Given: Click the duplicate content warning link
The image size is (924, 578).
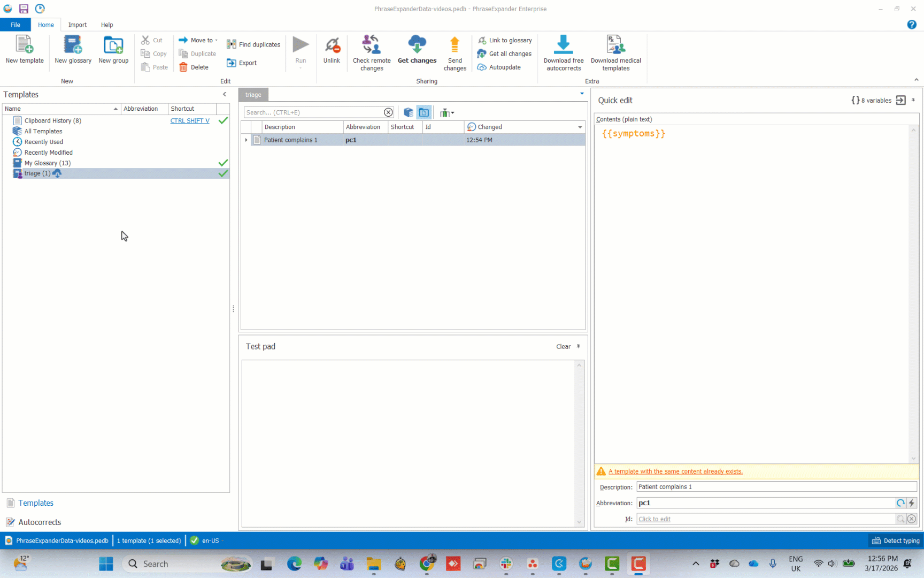Looking at the screenshot, I should click(675, 471).
